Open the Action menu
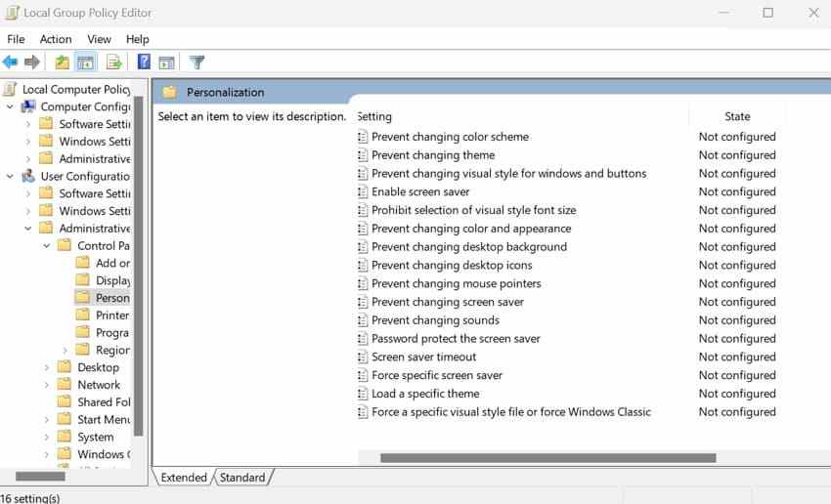 (56, 39)
